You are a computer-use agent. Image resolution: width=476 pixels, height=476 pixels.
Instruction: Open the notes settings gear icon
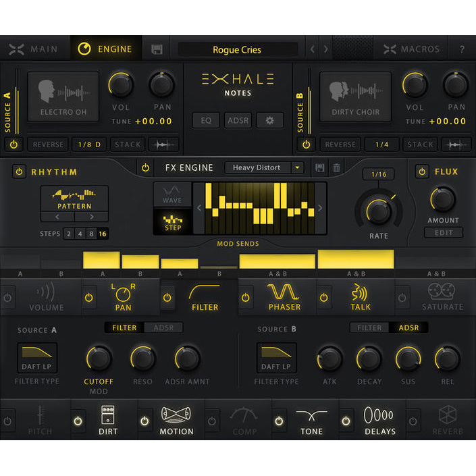(269, 120)
